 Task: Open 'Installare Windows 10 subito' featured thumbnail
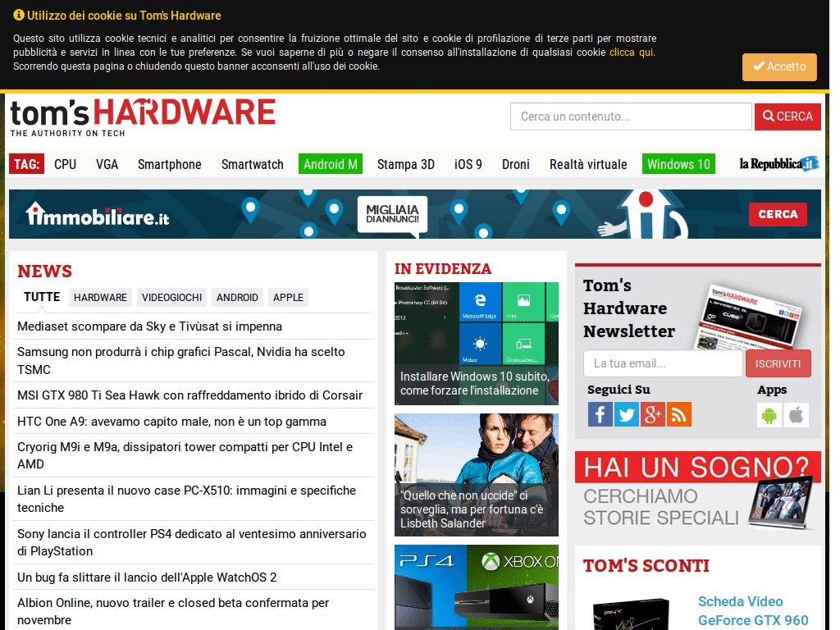tap(477, 344)
